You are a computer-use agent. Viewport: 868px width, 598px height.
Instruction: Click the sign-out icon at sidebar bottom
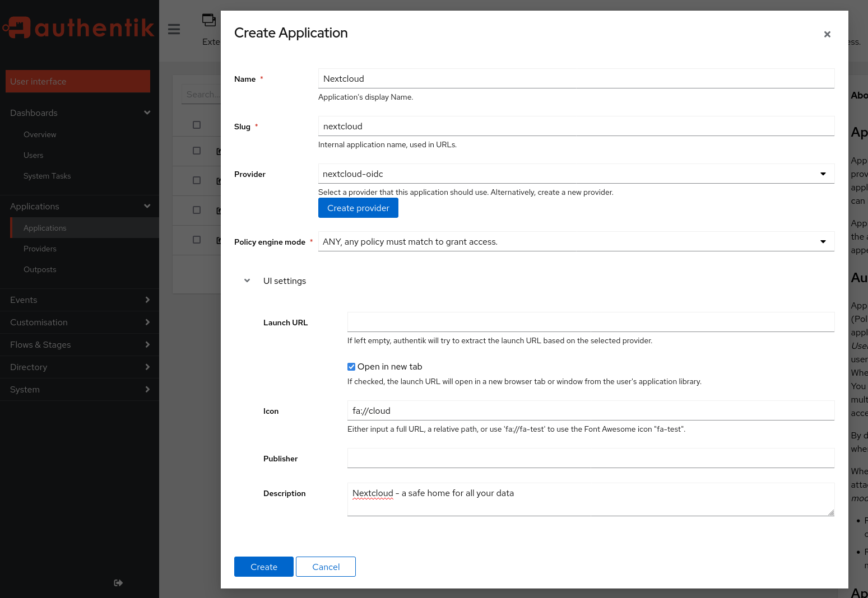(118, 583)
